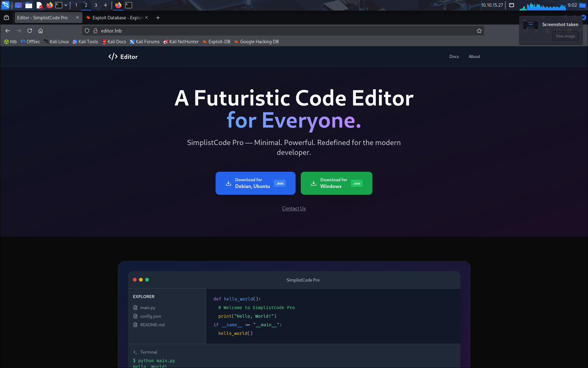Click the tracking protection shield icon
The height and width of the screenshot is (368, 588).
[87, 31]
